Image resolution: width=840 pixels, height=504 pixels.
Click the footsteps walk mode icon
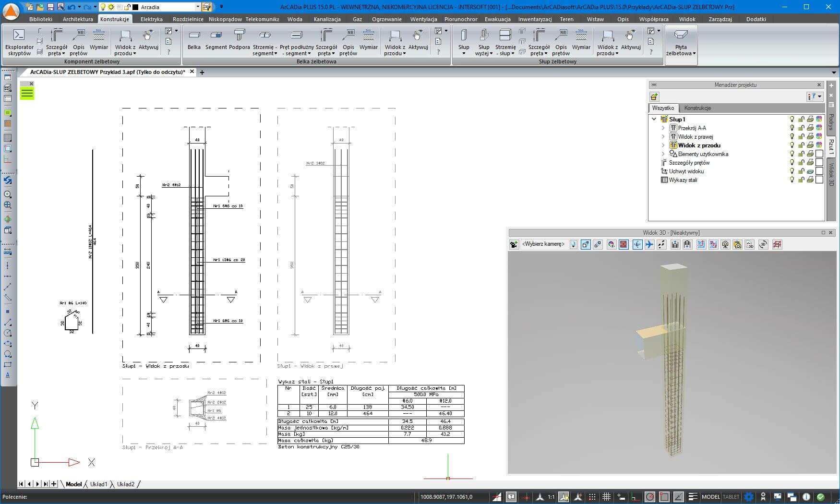coord(661,244)
